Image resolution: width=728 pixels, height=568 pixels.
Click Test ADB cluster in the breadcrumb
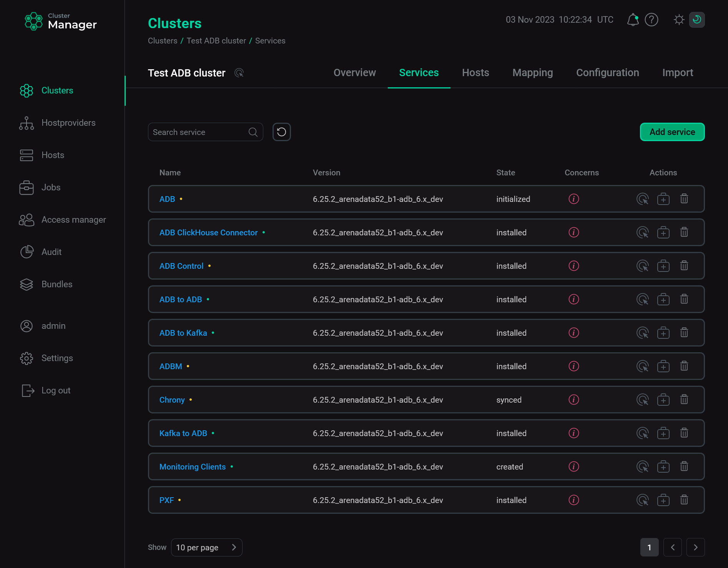216,41
